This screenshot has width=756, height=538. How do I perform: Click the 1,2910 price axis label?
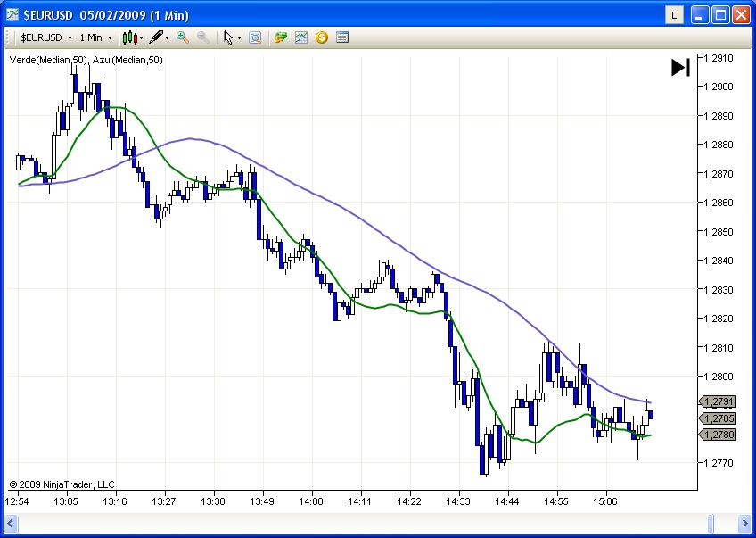point(719,58)
